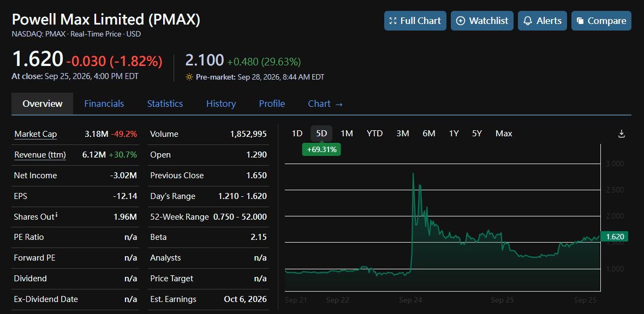Click the Open value 1.290
644x314 pixels.
point(257,155)
